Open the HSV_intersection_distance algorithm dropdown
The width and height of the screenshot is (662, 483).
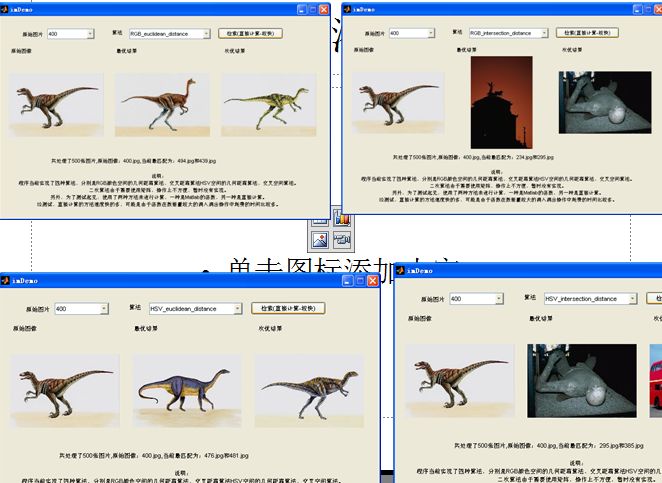pos(632,298)
